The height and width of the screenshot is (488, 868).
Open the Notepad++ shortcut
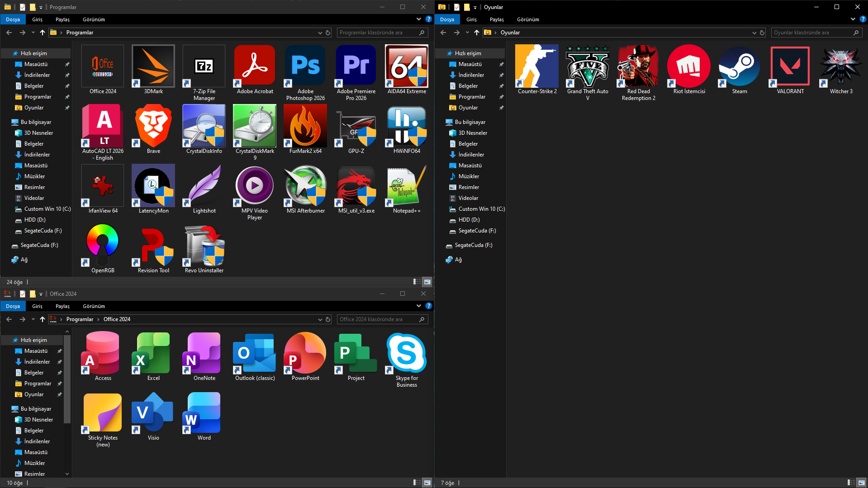[406, 186]
